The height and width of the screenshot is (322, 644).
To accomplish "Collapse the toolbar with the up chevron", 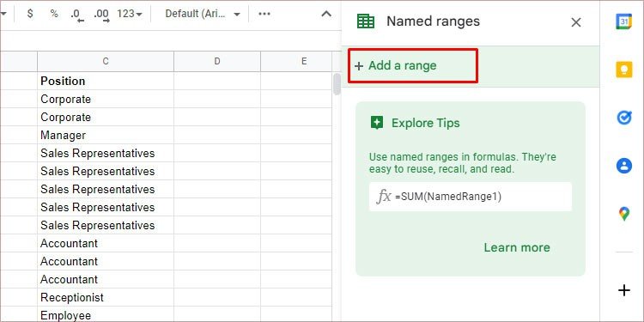I will point(326,14).
